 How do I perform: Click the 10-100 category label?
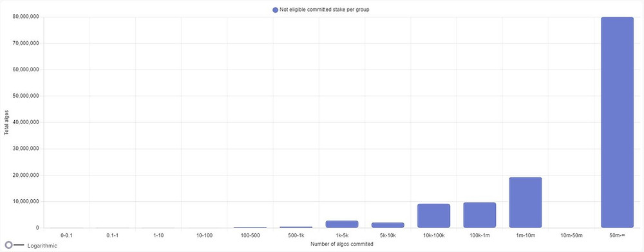pos(204,235)
